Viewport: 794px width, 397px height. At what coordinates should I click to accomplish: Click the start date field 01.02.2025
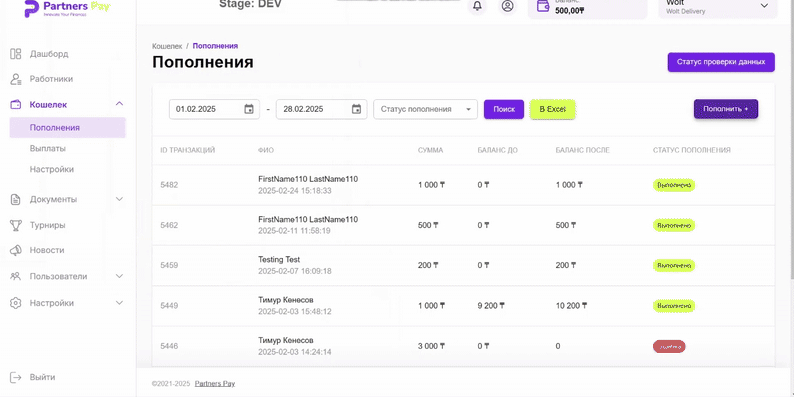[x=214, y=109]
